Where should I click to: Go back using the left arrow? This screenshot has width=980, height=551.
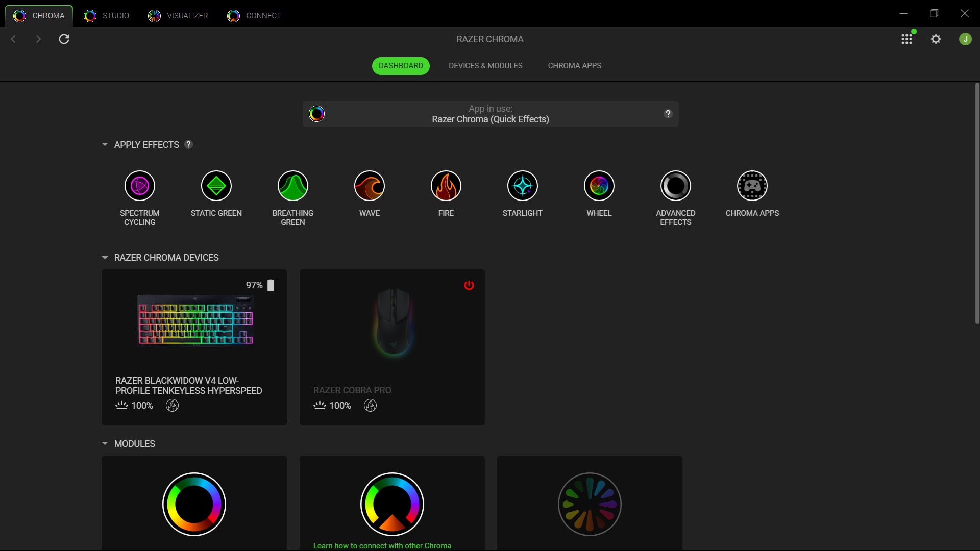point(13,39)
